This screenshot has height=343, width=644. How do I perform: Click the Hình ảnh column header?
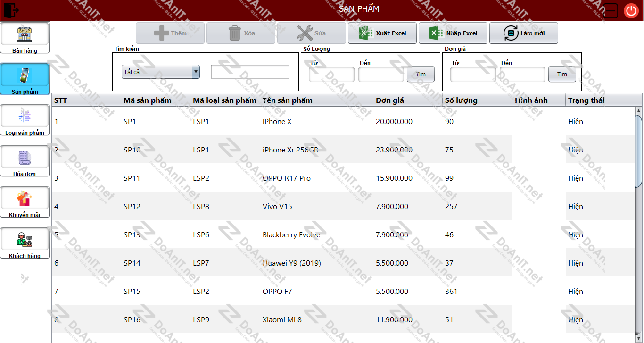(x=539, y=100)
